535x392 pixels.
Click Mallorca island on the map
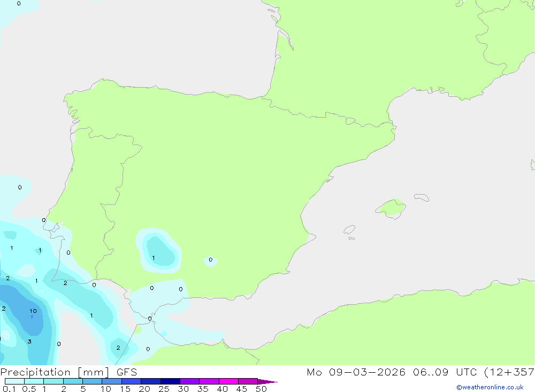[x=392, y=208]
